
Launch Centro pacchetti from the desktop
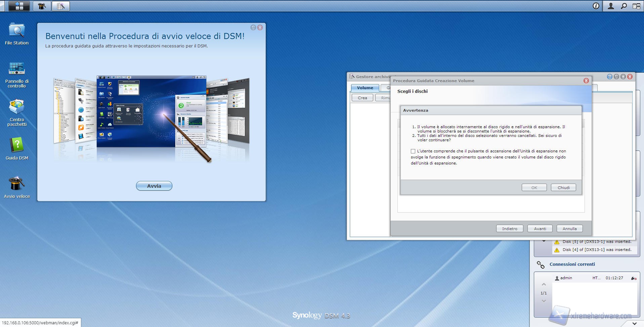click(16, 107)
